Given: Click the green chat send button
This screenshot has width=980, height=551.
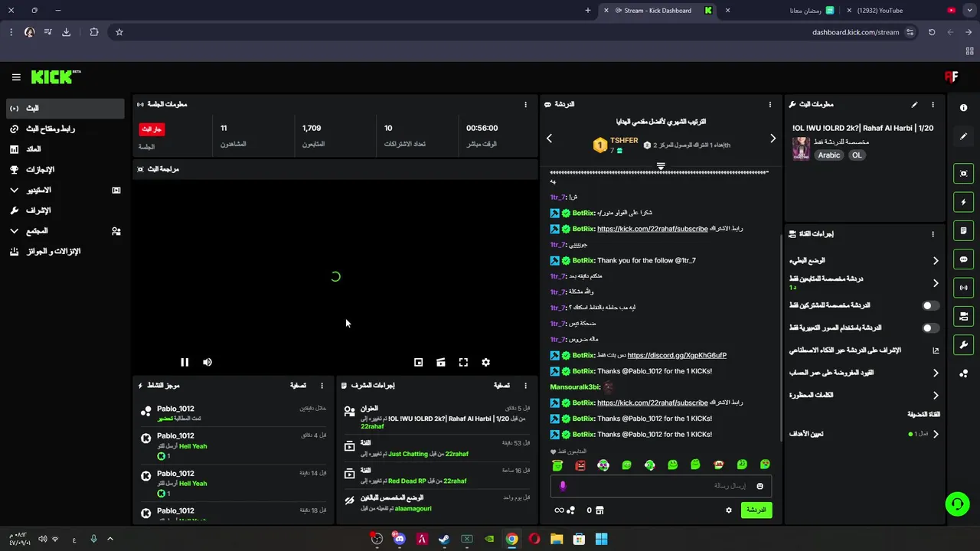Looking at the screenshot, I should click(x=756, y=510).
